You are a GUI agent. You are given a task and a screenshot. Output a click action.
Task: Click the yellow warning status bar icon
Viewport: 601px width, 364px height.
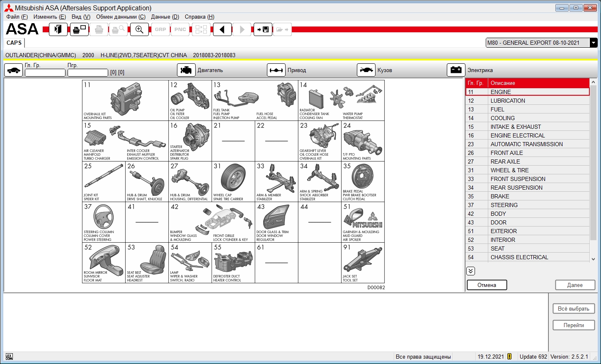click(509, 356)
